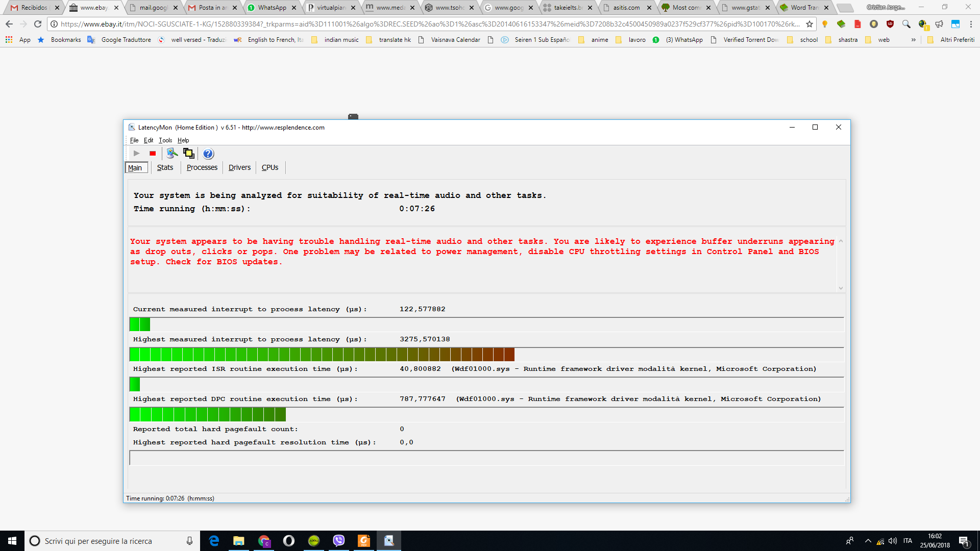Open the Windows notification center

964,541
